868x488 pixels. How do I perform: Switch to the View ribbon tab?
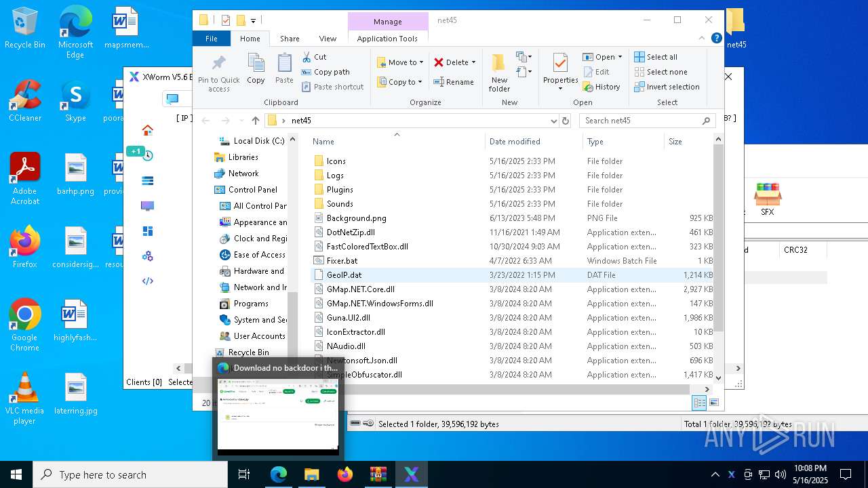coord(328,39)
